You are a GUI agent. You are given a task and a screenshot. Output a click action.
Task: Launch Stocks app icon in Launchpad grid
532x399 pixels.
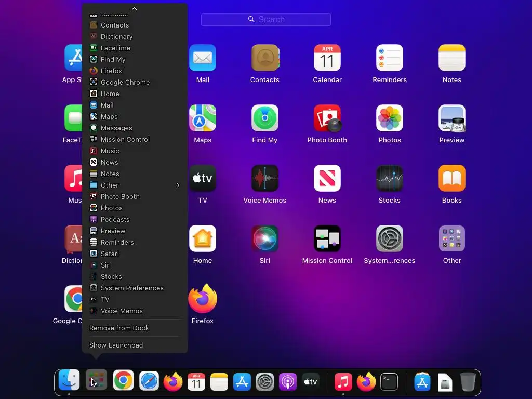pyautogui.click(x=390, y=178)
